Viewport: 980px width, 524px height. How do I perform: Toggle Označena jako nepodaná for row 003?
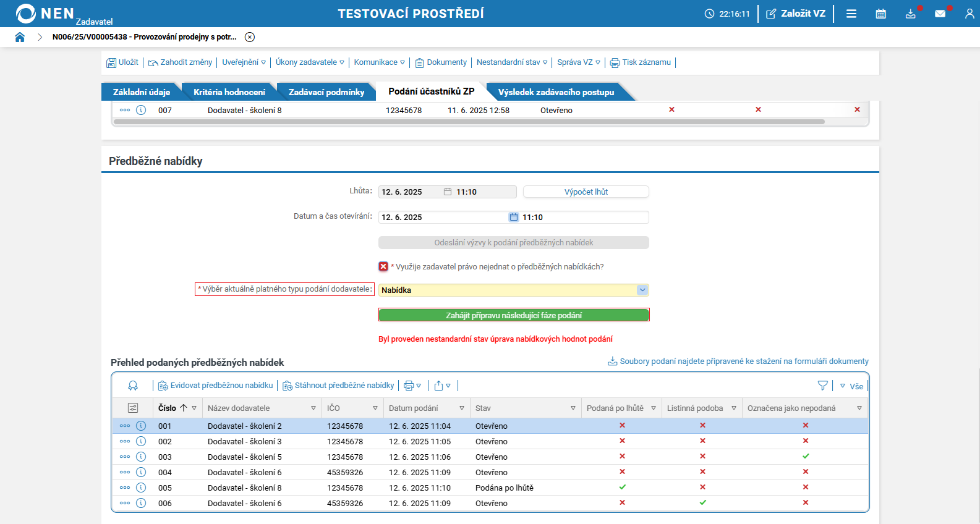806,456
